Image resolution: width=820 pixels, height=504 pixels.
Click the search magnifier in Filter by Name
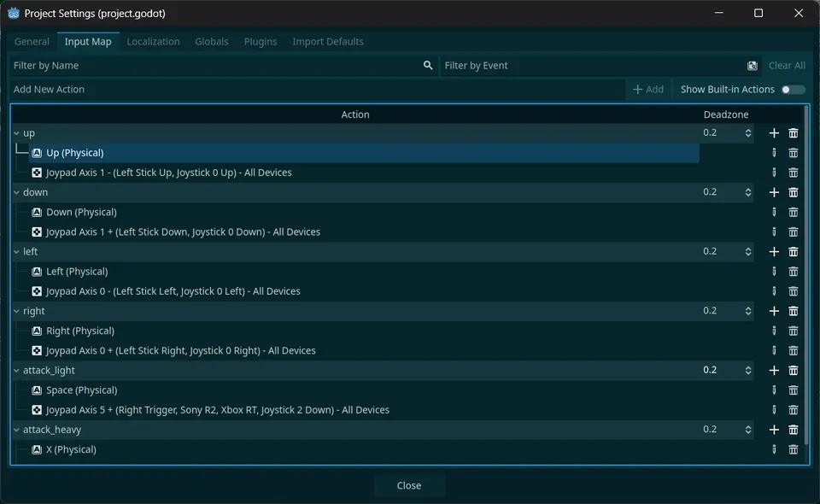click(x=428, y=65)
